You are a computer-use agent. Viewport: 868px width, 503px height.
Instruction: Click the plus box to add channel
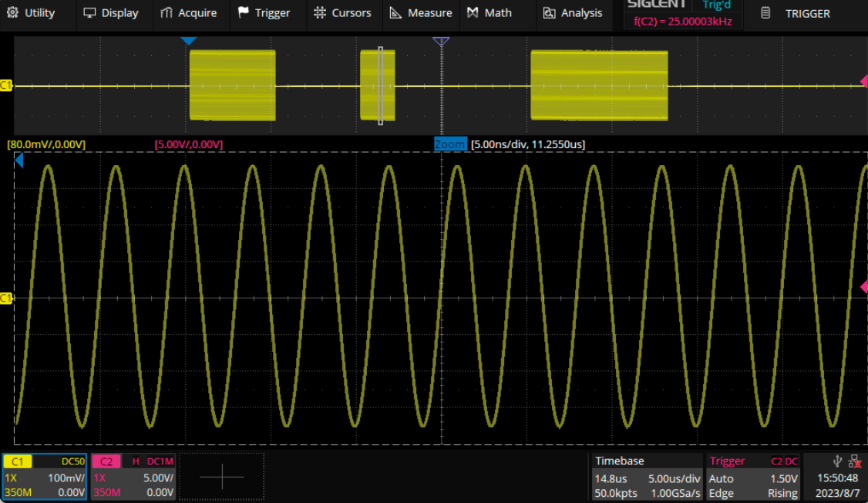pos(222,477)
